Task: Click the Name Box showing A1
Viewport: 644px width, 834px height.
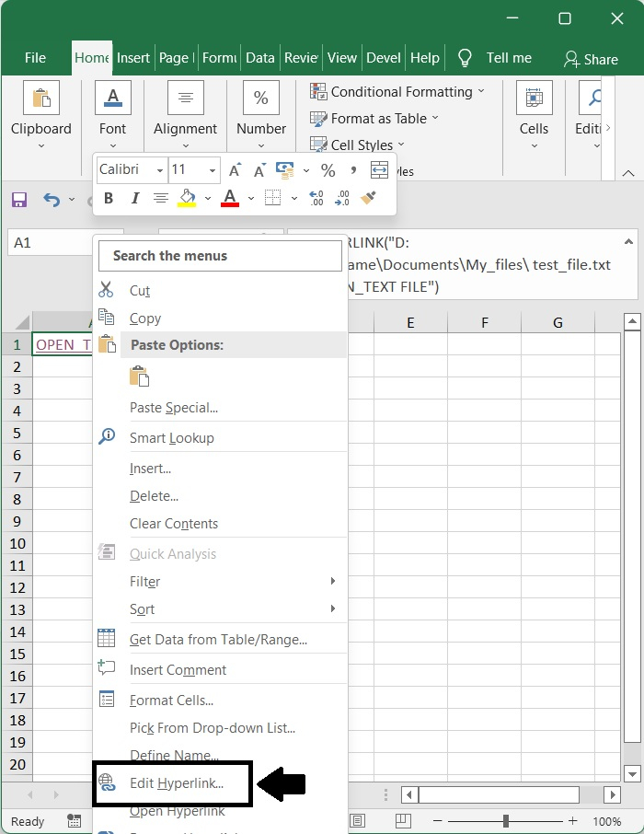Action: pos(51,242)
